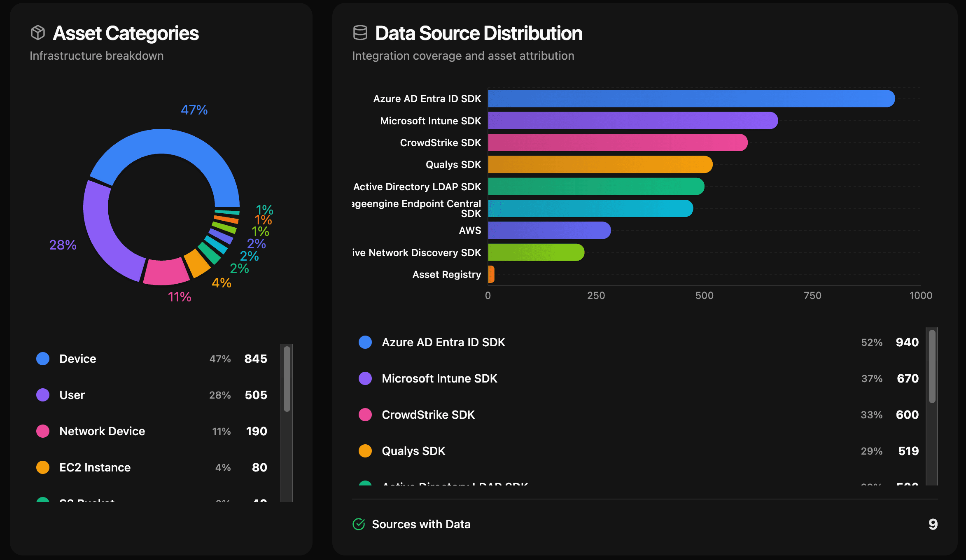The height and width of the screenshot is (560, 966).
Task: Click the purple Microsoft Intune SDK legend dot
Action: [x=365, y=378]
